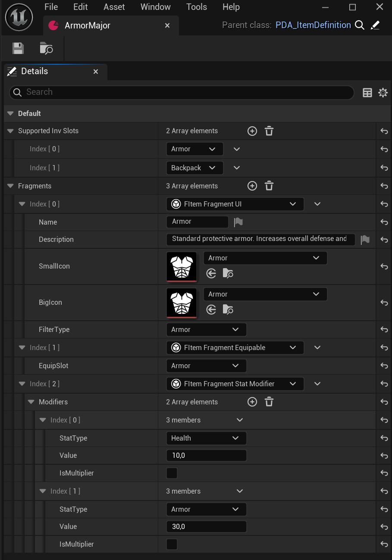Click the property matrix table view icon
The image size is (392, 560).
point(367,93)
